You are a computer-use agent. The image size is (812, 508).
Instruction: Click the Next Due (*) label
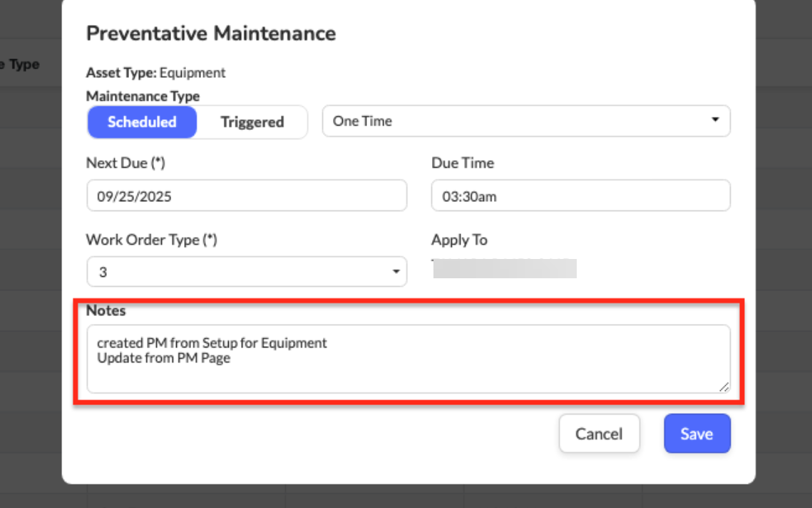point(125,163)
